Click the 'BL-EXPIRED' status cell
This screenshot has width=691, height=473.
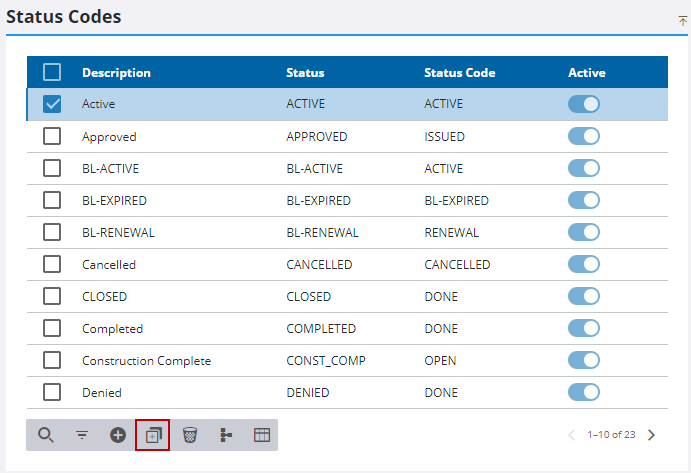pos(318,201)
